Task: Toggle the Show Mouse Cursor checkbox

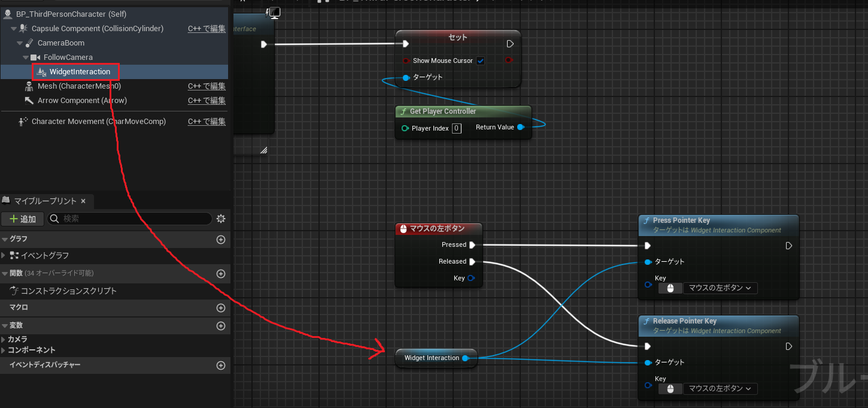Action: coord(480,61)
